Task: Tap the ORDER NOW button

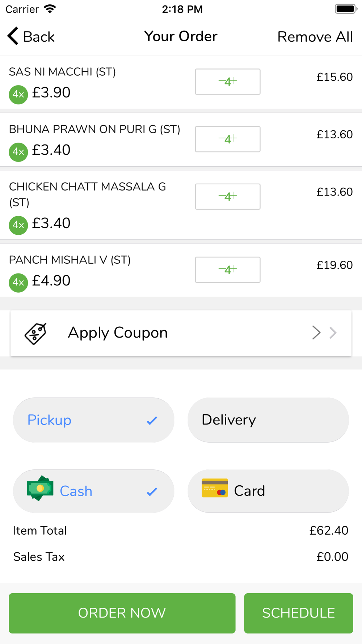Action: [x=122, y=613]
